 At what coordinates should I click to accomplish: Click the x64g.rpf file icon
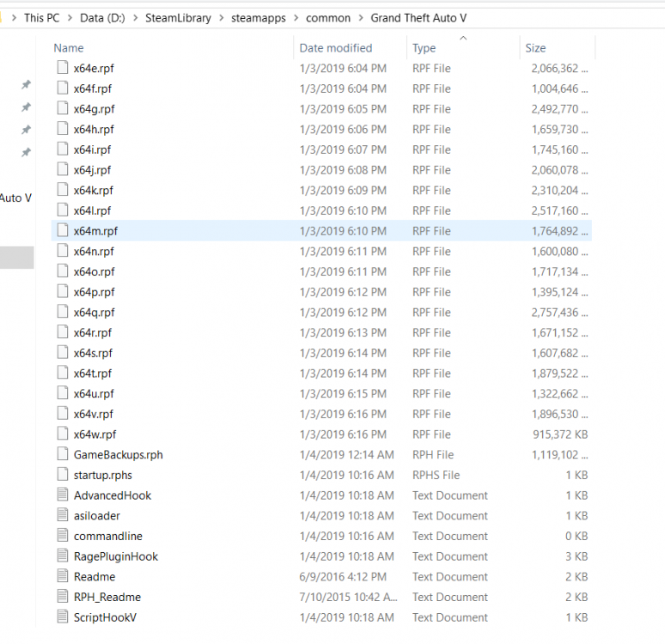tap(63, 108)
